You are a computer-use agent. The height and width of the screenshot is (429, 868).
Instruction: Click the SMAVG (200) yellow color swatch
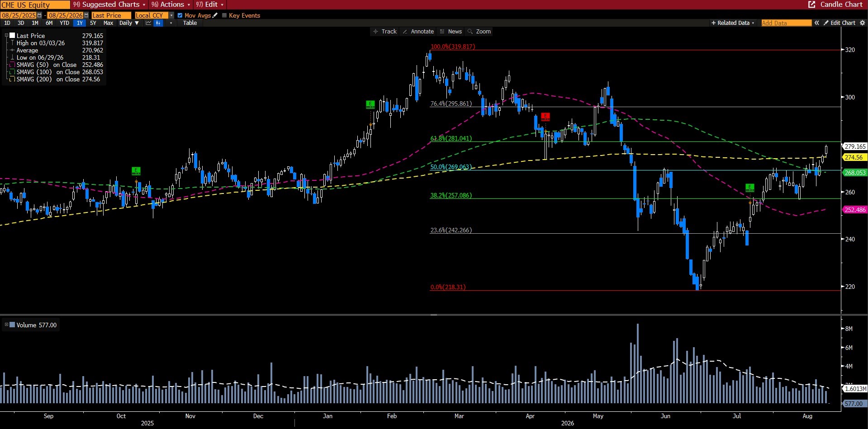tap(13, 79)
